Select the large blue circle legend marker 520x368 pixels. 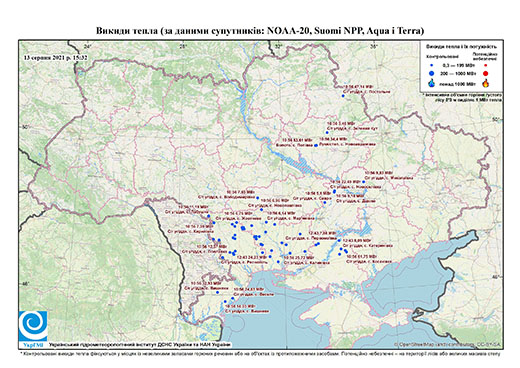click(432, 73)
